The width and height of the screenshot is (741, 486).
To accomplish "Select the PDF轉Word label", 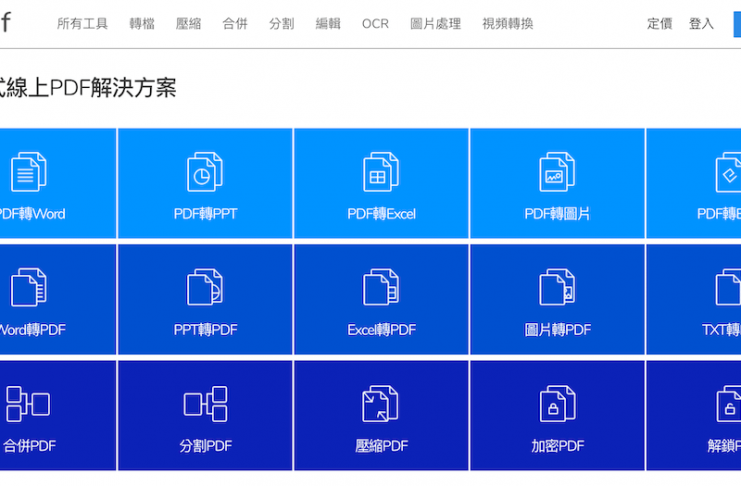I will (32, 214).
